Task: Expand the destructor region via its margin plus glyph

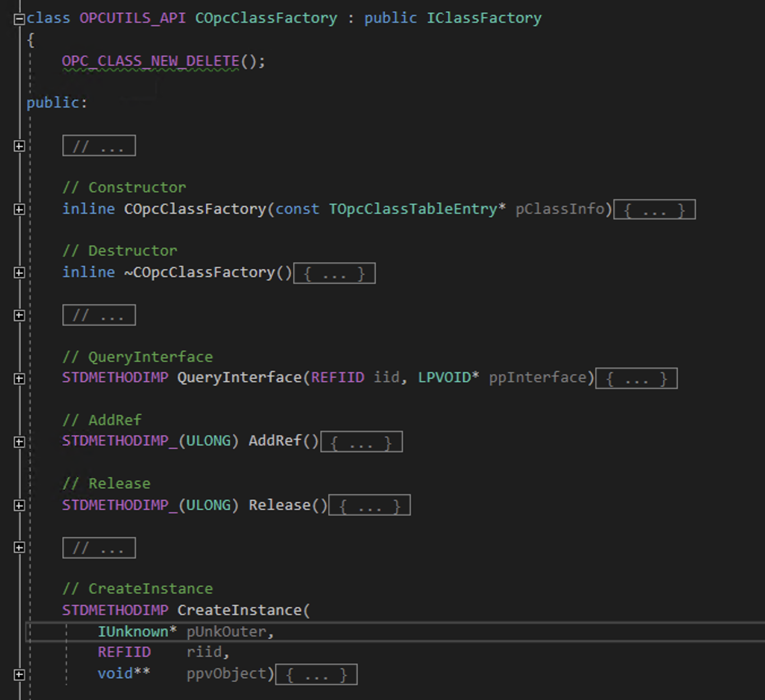Action: point(19,272)
